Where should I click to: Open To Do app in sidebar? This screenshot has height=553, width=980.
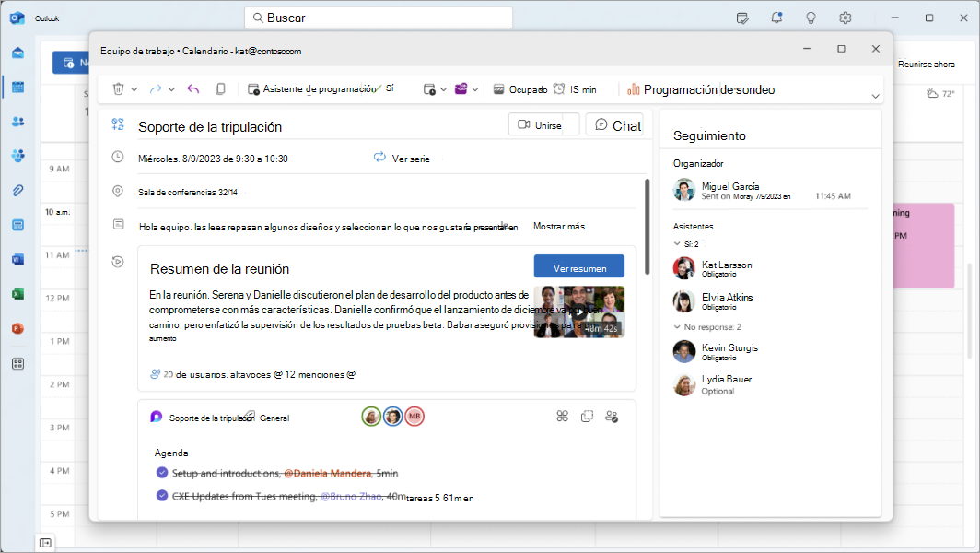pos(17,225)
